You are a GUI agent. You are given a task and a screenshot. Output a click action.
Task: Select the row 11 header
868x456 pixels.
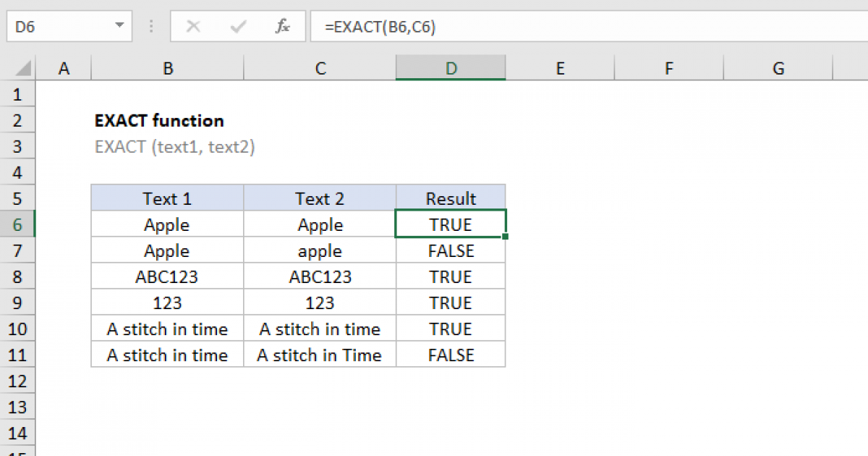tap(17, 355)
